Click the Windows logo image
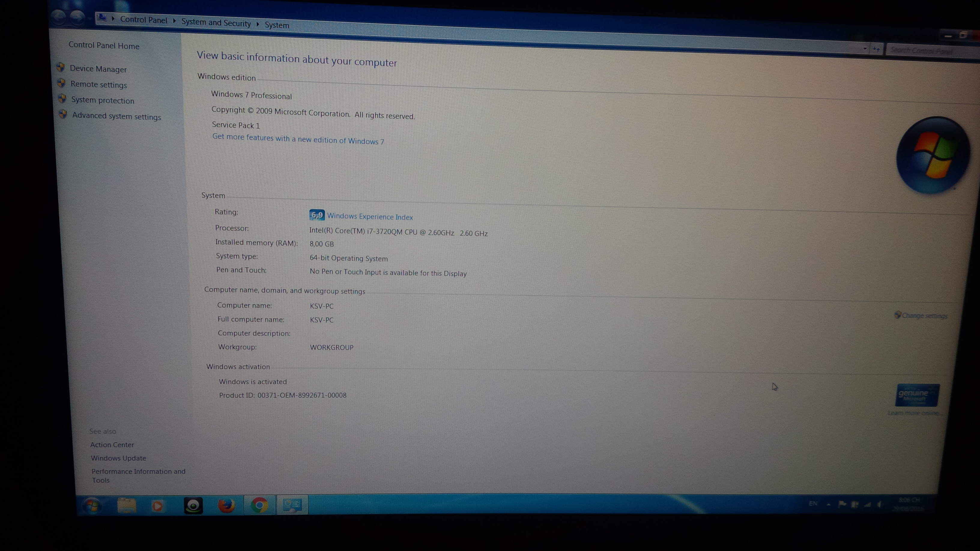The height and width of the screenshot is (551, 980). tap(933, 155)
